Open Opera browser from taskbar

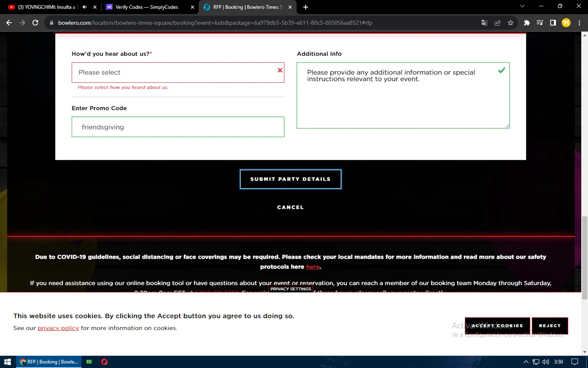104,362
